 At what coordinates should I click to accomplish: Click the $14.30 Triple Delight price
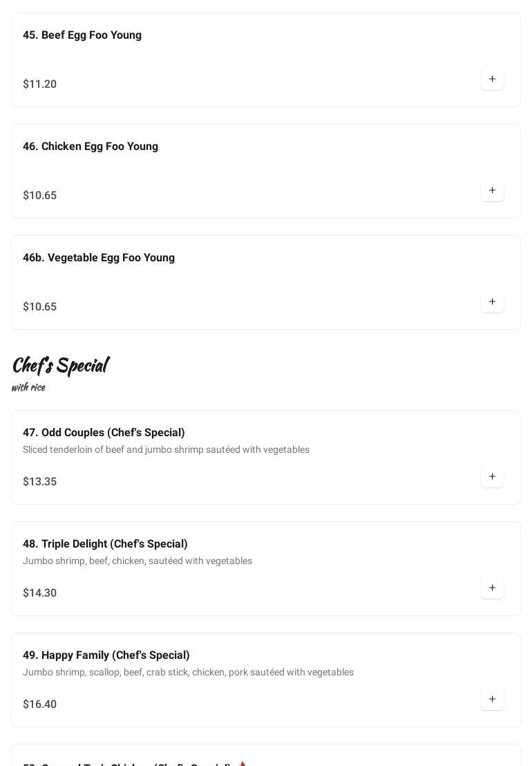pyautogui.click(x=40, y=593)
